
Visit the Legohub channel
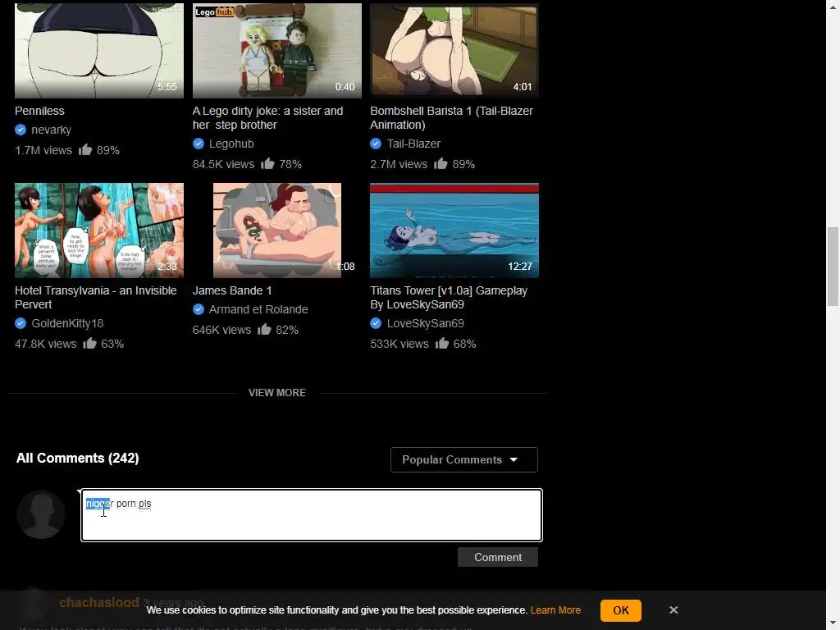(x=231, y=144)
